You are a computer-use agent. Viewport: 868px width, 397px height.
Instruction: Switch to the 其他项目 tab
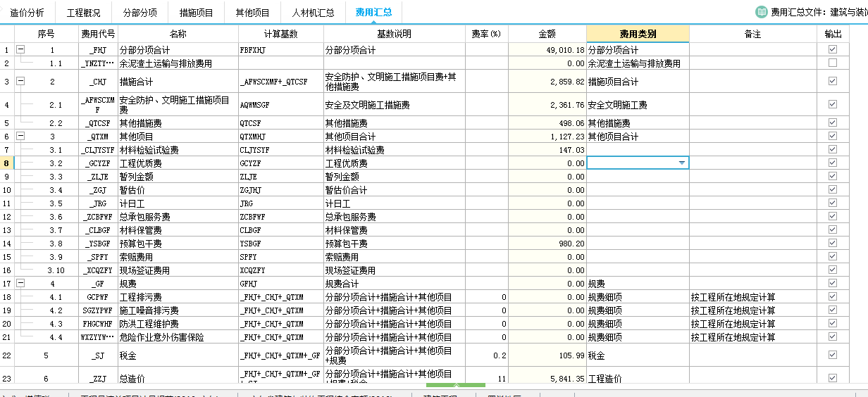click(x=252, y=13)
